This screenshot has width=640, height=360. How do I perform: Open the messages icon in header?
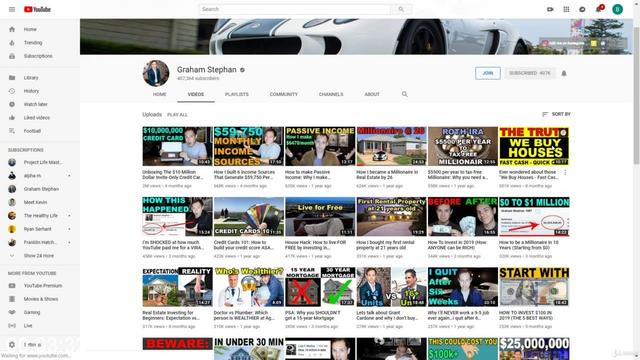coord(582,9)
